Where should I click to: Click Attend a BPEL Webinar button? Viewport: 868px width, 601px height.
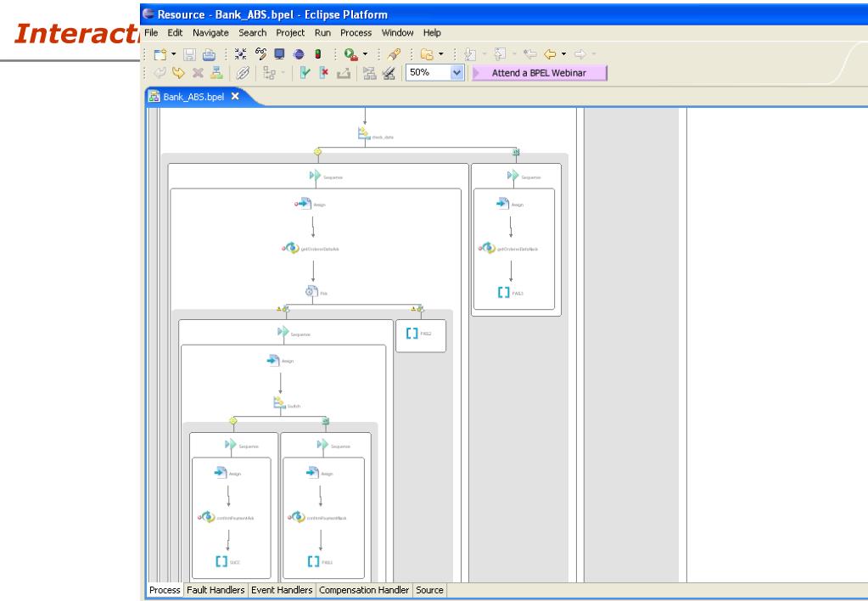(x=539, y=72)
